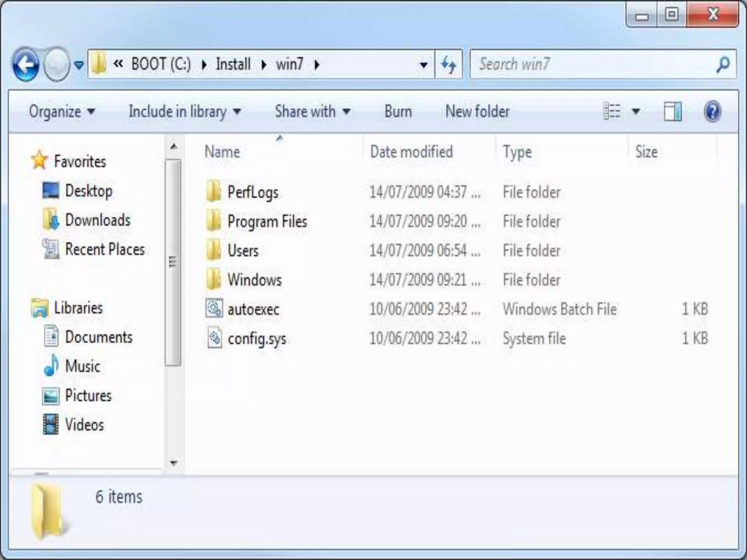Screen dimensions: 747x560
Task: Open Documents library
Action: click(99, 337)
